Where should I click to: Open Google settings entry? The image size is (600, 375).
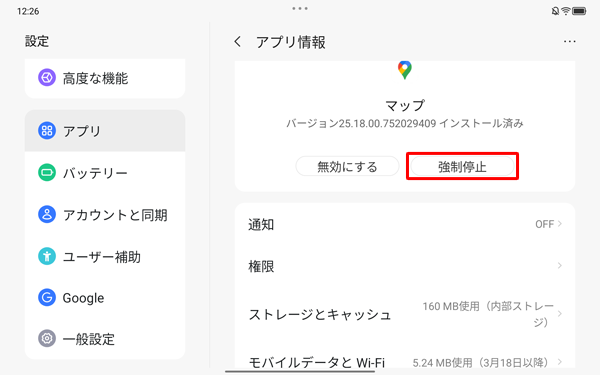(105, 297)
